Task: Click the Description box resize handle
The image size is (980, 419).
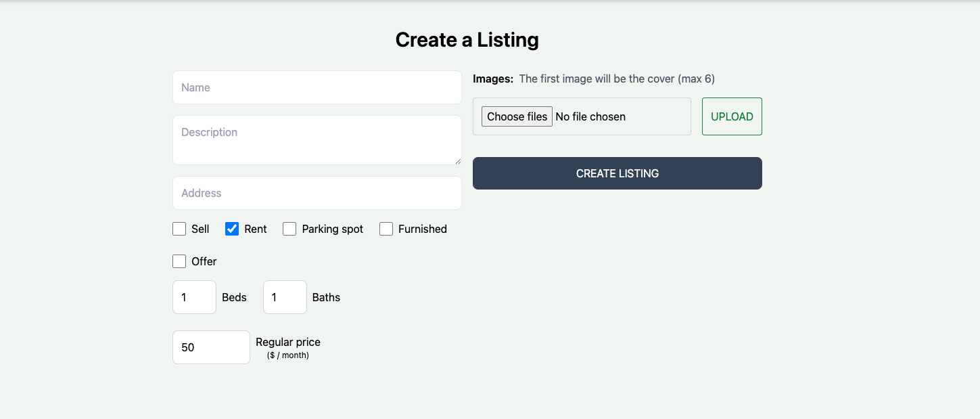Action: (x=458, y=161)
